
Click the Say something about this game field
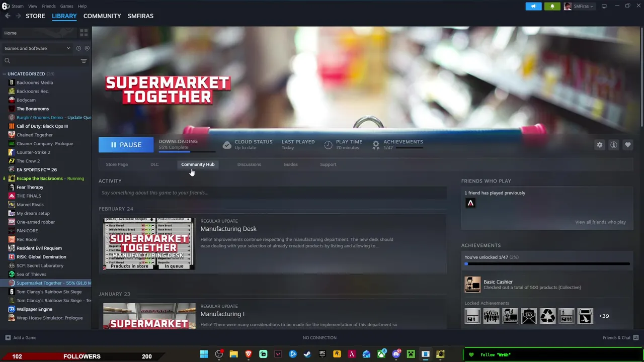(x=272, y=193)
